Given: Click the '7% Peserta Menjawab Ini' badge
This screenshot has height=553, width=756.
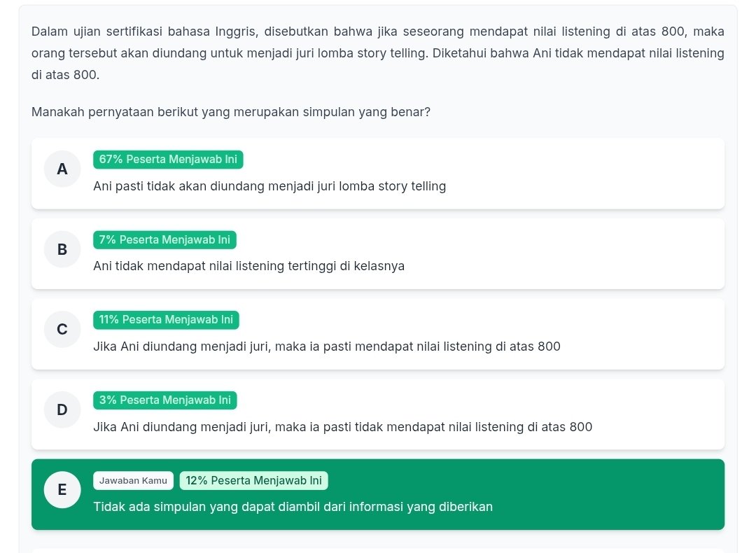Looking at the screenshot, I should tap(164, 239).
